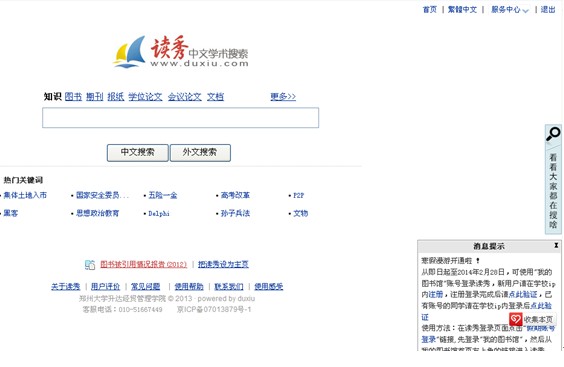The height and width of the screenshot is (367, 564).
Task: Open 联系我们 footer link
Action: coord(229,287)
